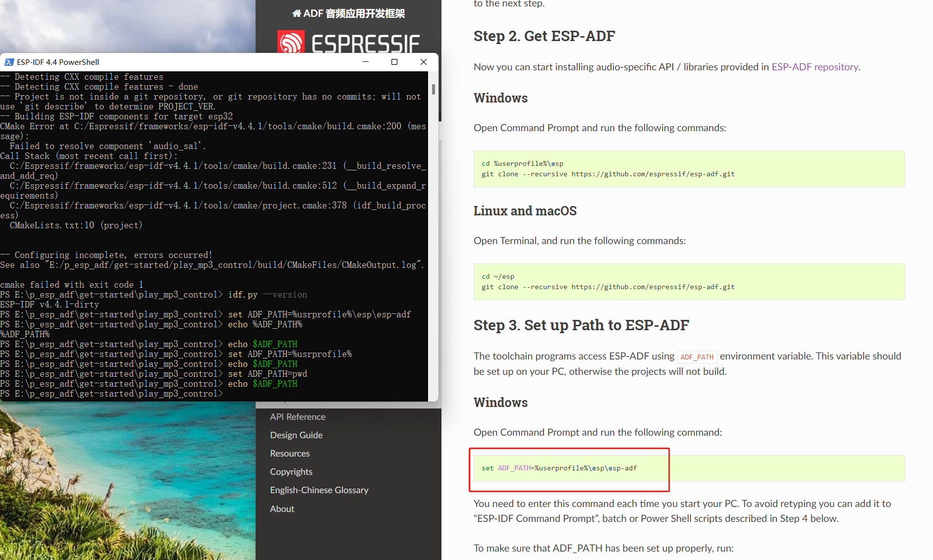This screenshot has width=933, height=560.
Task: Click the 'idf.py --version' command in terminal
Action: tap(268, 295)
